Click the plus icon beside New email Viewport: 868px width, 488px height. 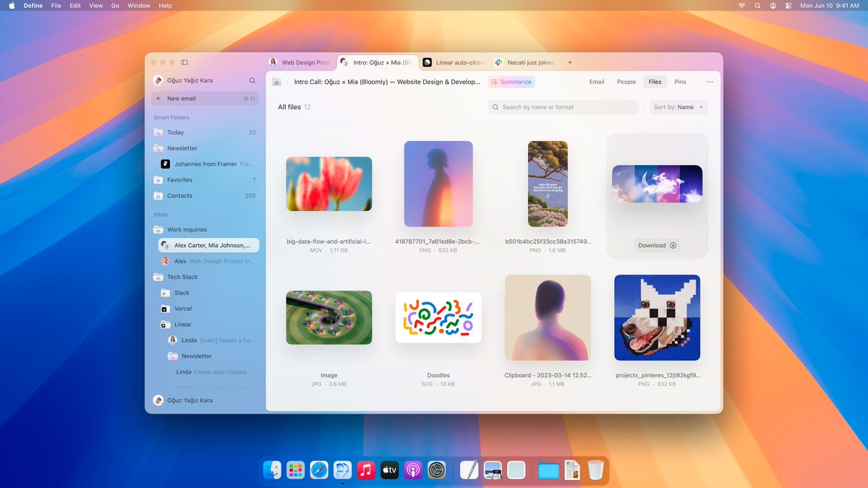(158, 98)
